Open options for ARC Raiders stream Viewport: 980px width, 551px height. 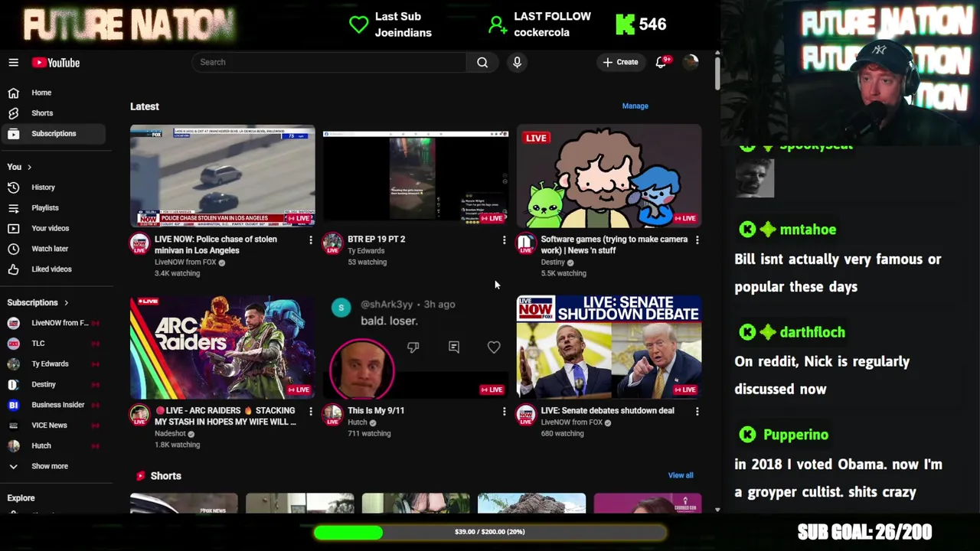(310, 412)
